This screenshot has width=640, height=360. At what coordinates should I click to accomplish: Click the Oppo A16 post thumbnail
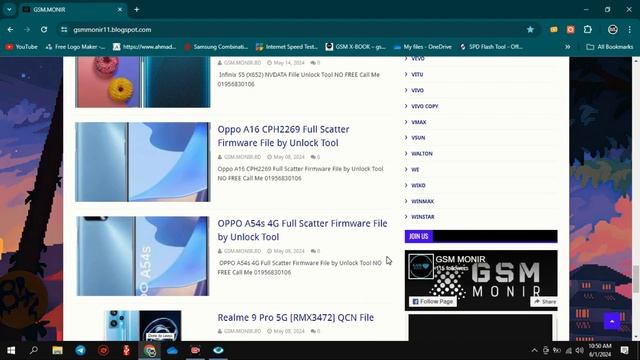click(142, 162)
